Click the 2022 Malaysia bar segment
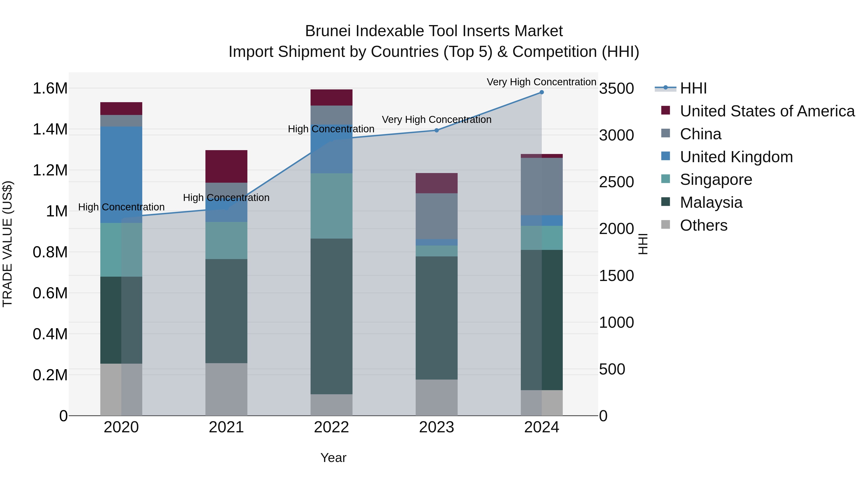 tap(332, 317)
